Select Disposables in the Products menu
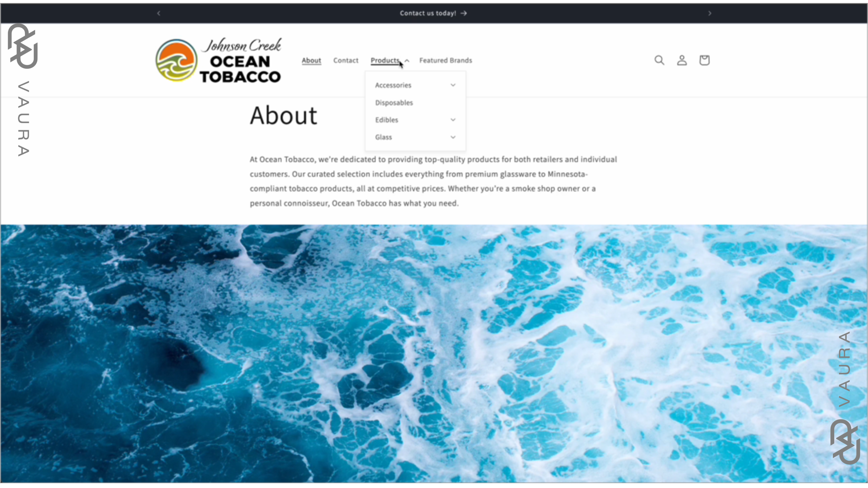The height and width of the screenshot is (488, 868). point(394,103)
